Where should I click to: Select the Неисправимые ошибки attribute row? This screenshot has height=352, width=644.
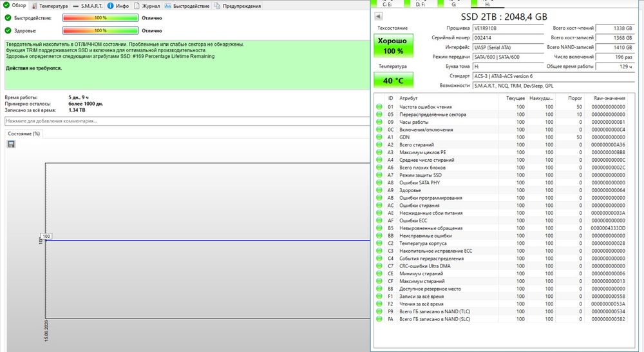click(x=501, y=235)
